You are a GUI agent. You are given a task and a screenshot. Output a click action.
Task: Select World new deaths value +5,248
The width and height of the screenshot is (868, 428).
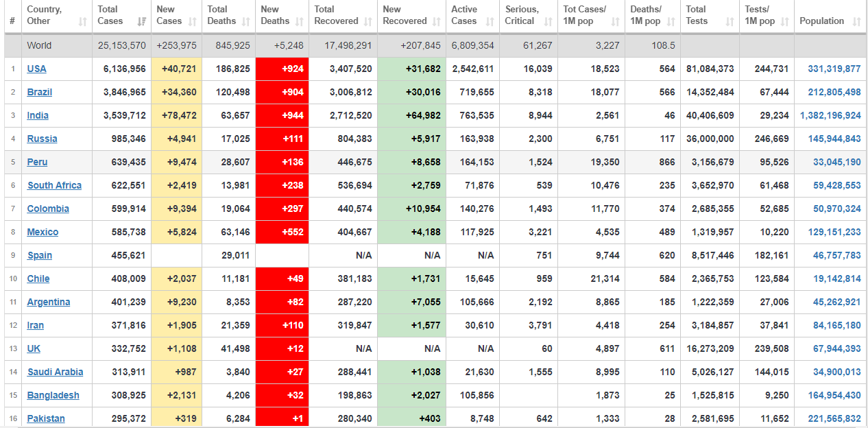point(288,45)
